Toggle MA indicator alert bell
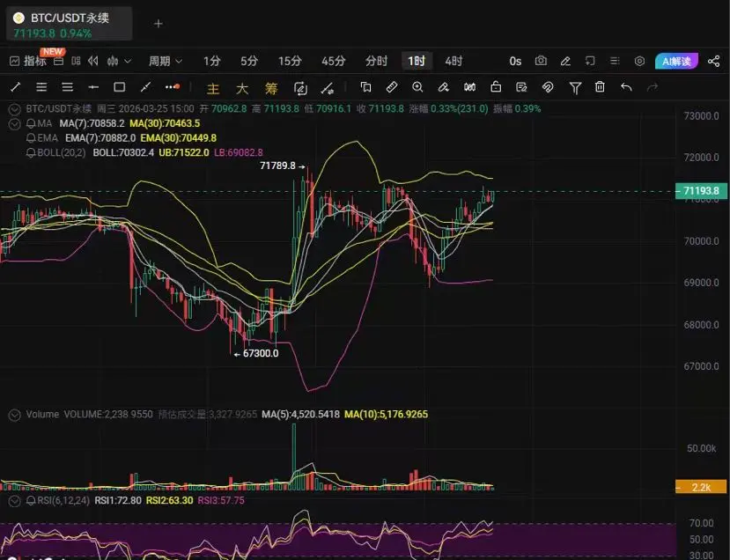Screen dimensions: 730x560 pos(31,123)
